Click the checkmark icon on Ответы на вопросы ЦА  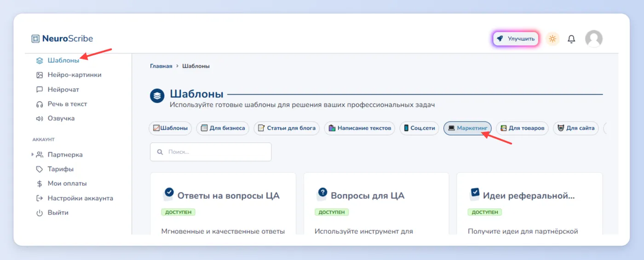coord(168,193)
